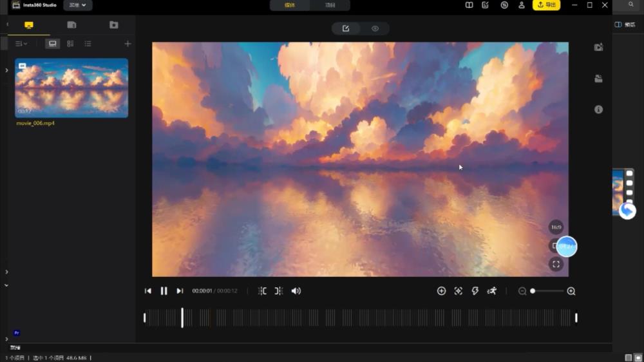
Task: Set the trim end mark-out point
Action: coord(278,291)
